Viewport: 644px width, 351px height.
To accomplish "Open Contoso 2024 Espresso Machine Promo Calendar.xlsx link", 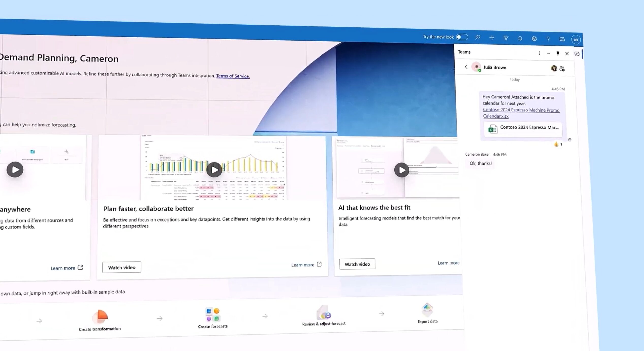I will [521, 110].
